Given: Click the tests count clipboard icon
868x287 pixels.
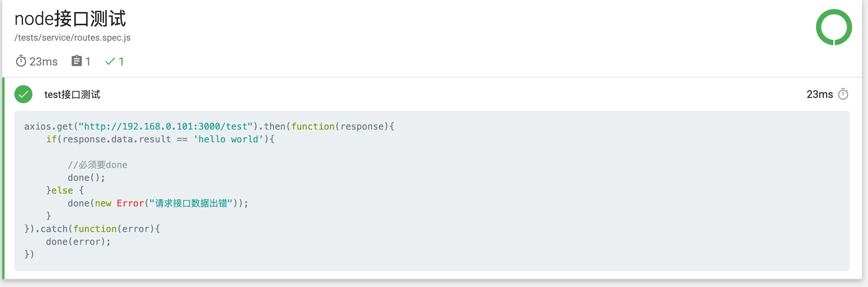Looking at the screenshot, I should point(77,61).
